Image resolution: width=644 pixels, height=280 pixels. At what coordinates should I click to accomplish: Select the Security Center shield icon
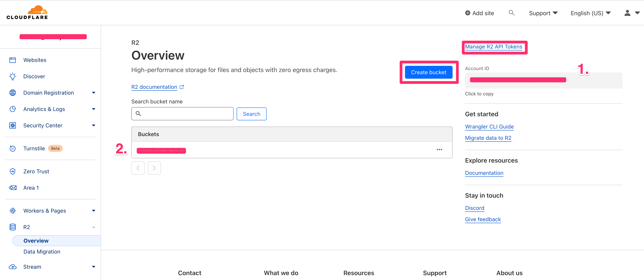point(12,125)
